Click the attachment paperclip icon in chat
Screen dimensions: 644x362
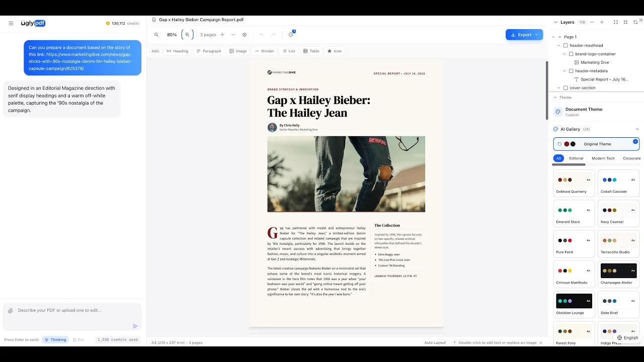(x=10, y=311)
